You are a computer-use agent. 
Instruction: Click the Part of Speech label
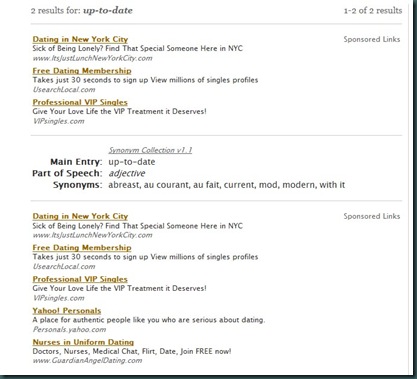[x=67, y=174]
